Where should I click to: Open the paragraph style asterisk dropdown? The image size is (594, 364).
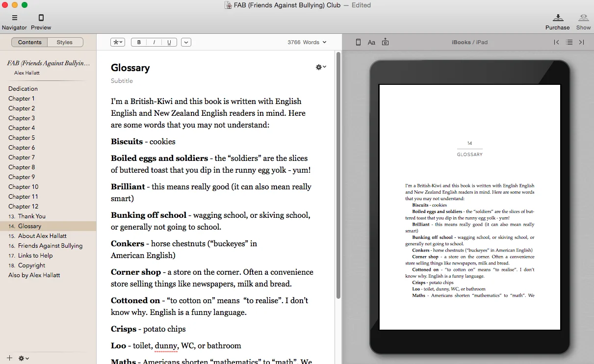[118, 42]
